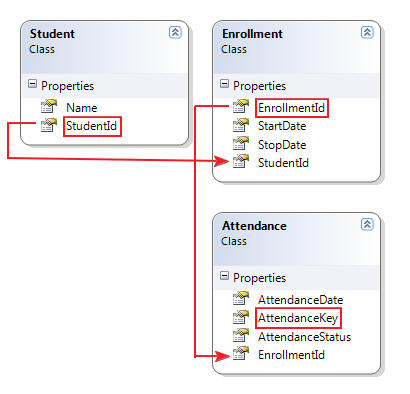Click the Attendance class header title
This screenshot has height=394, width=410.
tap(254, 226)
